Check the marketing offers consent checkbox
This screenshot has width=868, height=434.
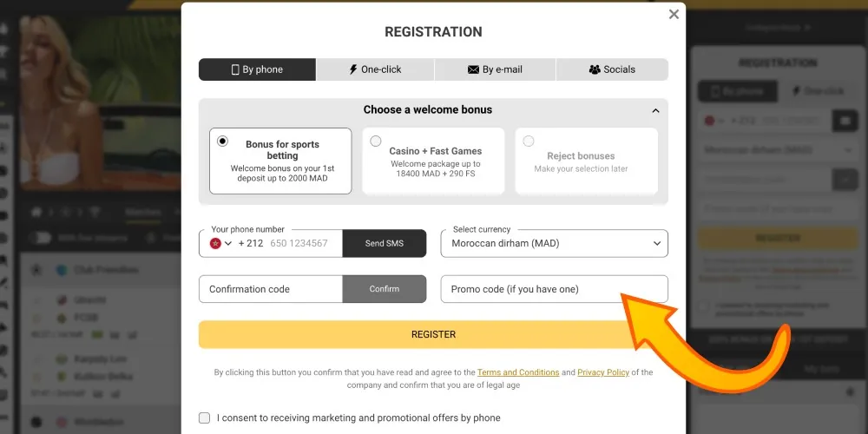pyautogui.click(x=205, y=418)
